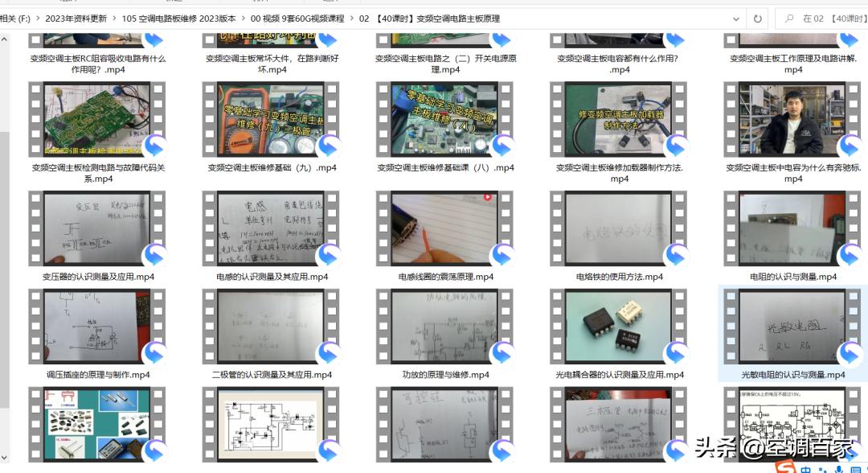Click file name '变频空调主板维修加载器制作方法.mp4'

tap(620, 173)
